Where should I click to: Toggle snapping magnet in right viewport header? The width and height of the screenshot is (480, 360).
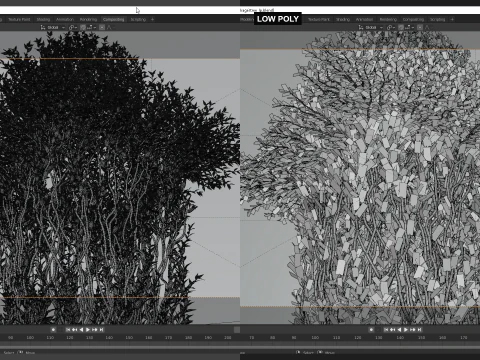(401, 27)
